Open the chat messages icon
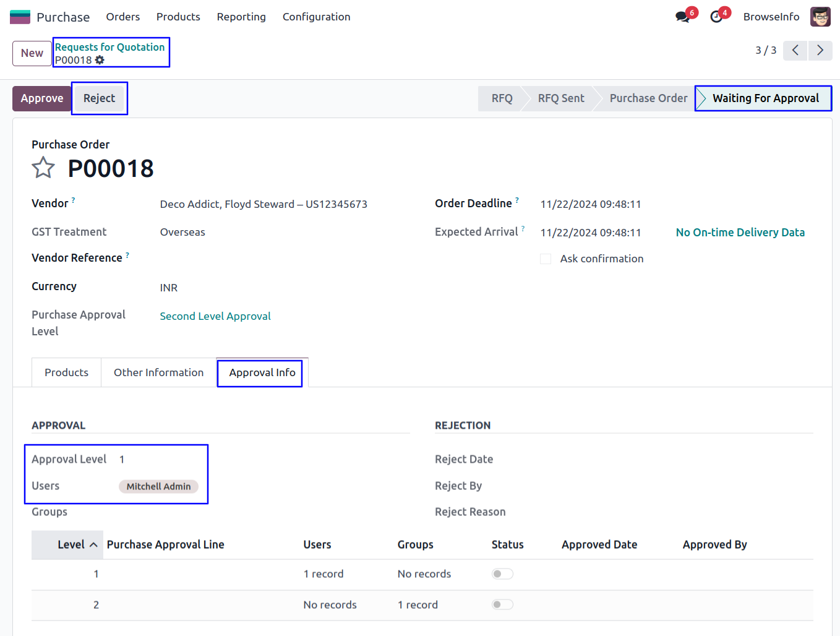Screen dimensions: 840x636 [683, 17]
